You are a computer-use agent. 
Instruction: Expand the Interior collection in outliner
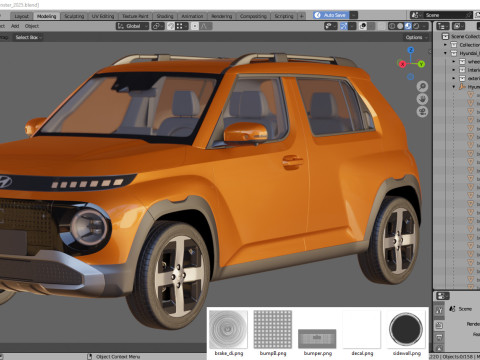[x=453, y=70]
